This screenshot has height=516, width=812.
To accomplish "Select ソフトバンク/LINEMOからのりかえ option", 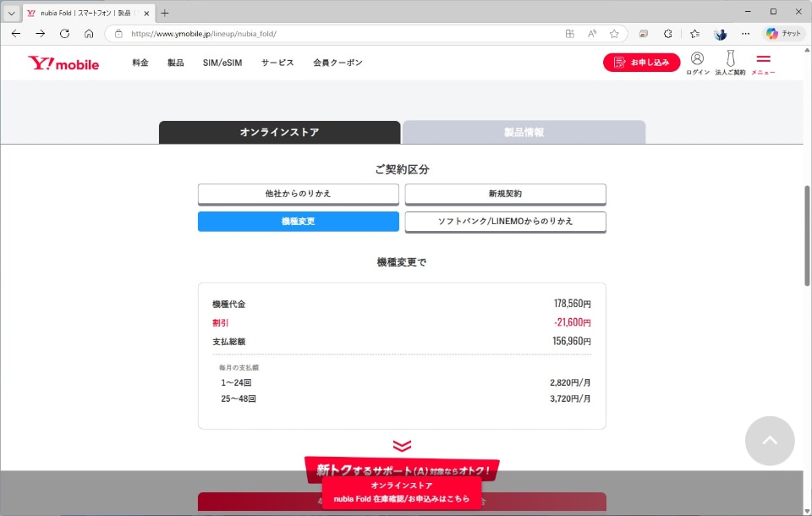I will (x=506, y=222).
